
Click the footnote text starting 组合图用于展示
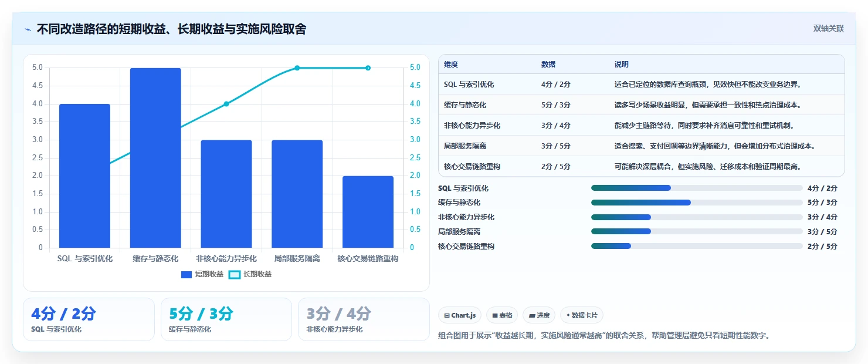pyautogui.click(x=603, y=336)
